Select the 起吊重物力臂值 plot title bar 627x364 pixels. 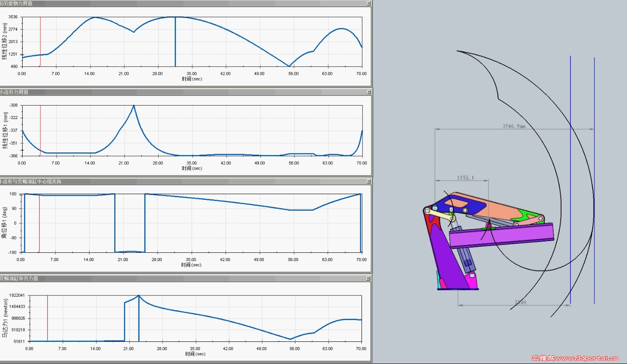186,3
